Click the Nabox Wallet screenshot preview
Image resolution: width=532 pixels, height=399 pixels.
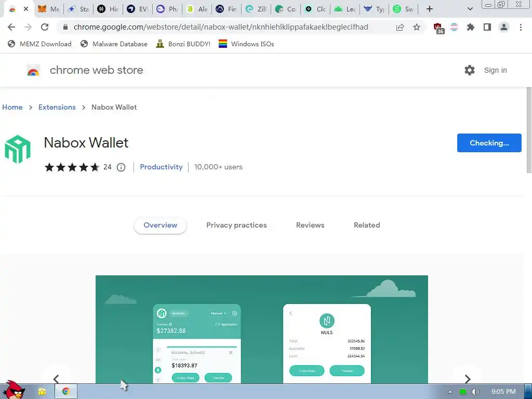tap(262, 329)
